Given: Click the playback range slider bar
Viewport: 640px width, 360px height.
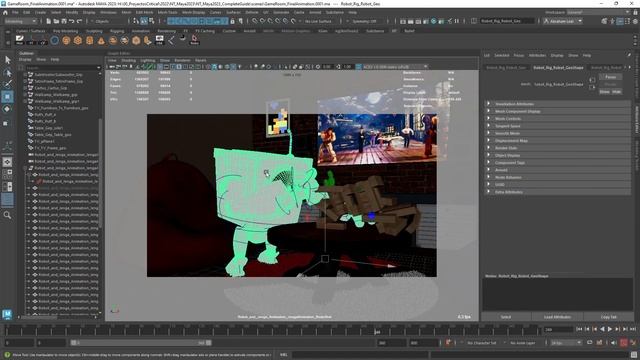Looking at the screenshot, I should click(141, 343).
